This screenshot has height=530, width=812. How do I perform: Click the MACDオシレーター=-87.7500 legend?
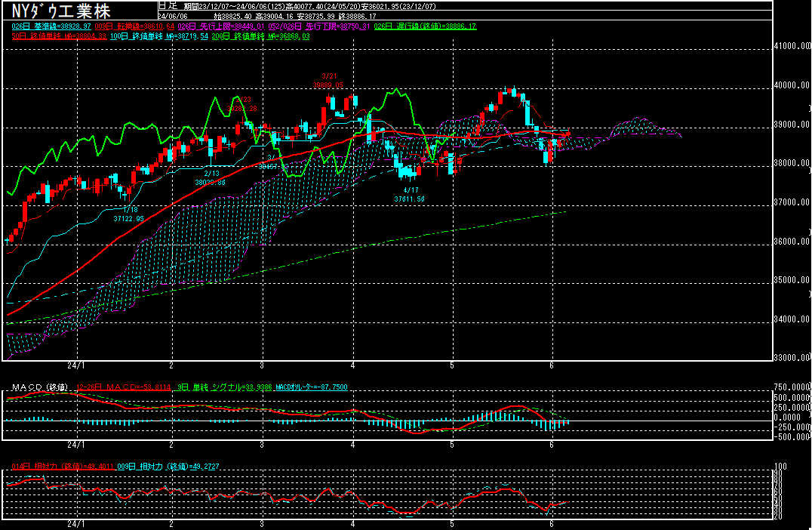coord(311,387)
